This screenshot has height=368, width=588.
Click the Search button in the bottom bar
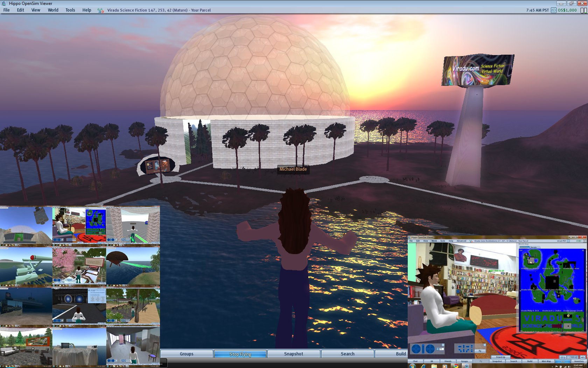pyautogui.click(x=347, y=354)
